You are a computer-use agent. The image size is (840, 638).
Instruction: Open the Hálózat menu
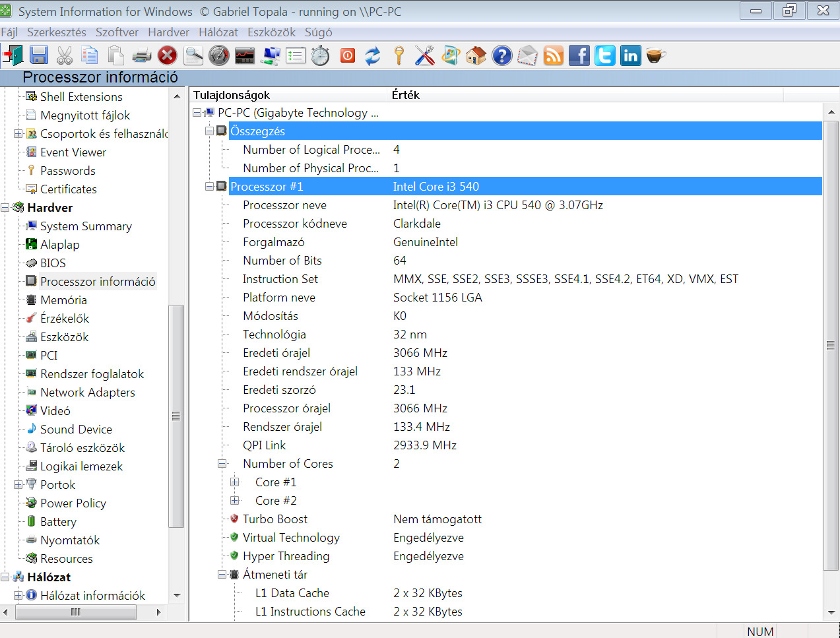tap(218, 32)
